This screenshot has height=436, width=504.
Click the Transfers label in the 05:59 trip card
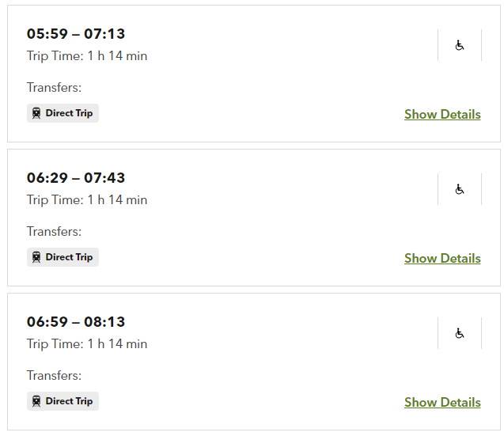pyautogui.click(x=54, y=87)
